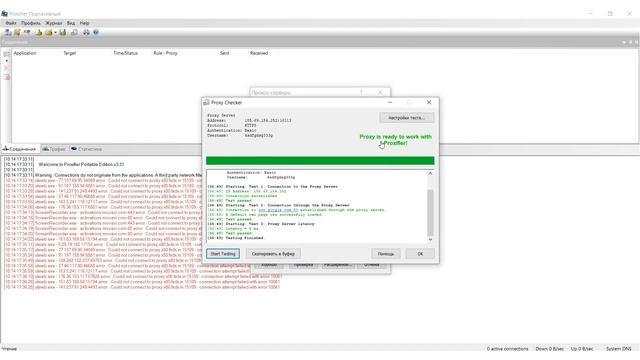Click the red X icon beside connections list
Viewport: 640px width, 360px height.
click(6, 68)
